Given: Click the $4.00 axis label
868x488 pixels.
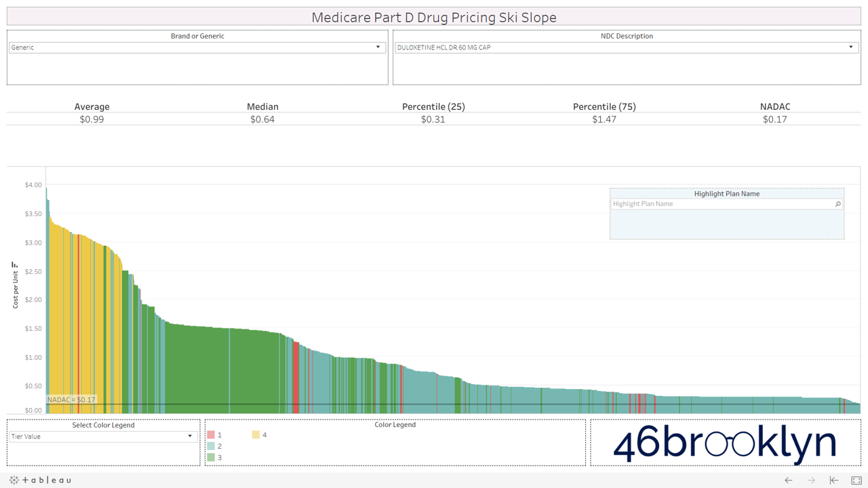Looking at the screenshot, I should pyautogui.click(x=33, y=185).
